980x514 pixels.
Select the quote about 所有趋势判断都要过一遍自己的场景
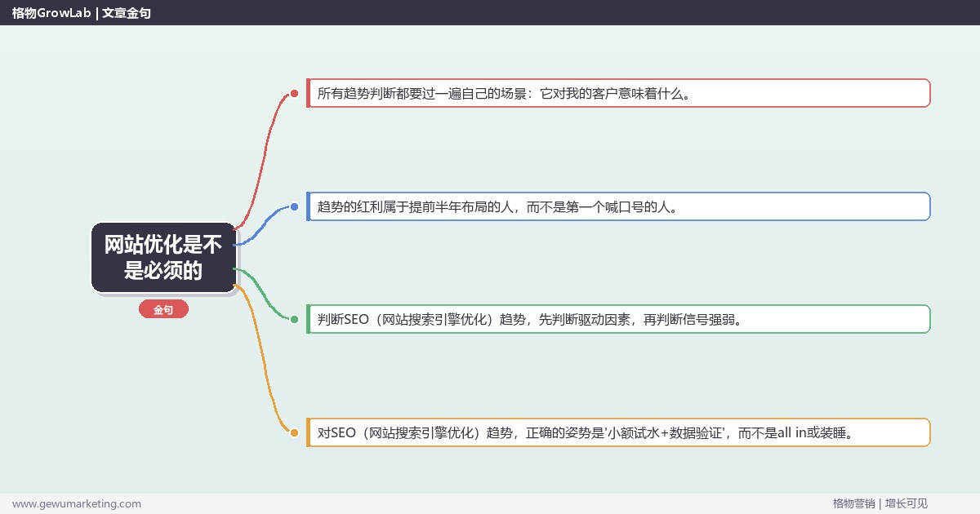(618, 93)
